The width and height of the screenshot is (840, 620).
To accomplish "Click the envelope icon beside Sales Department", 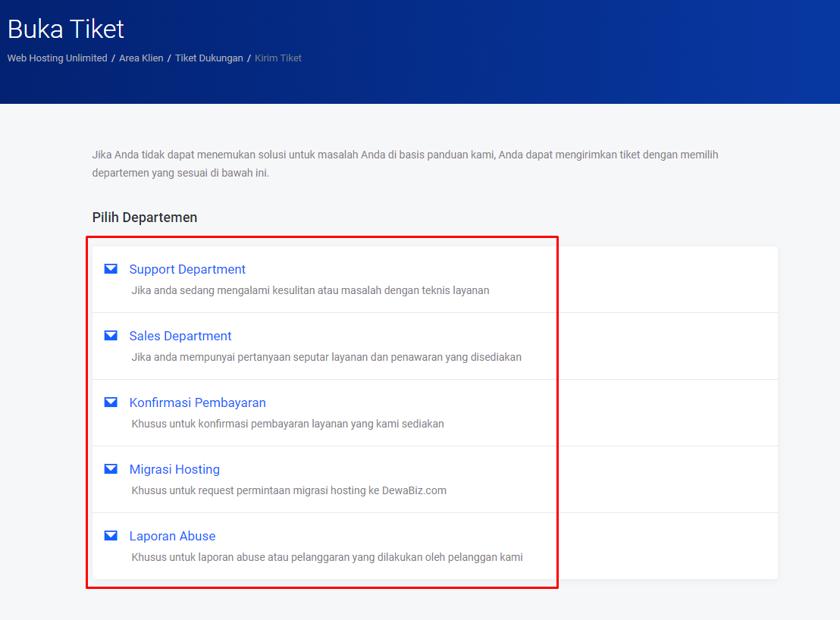I will (111, 336).
